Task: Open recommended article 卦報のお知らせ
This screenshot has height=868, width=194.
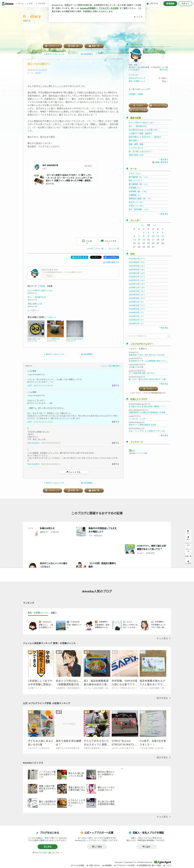Action: pyautogui.click(x=47, y=528)
